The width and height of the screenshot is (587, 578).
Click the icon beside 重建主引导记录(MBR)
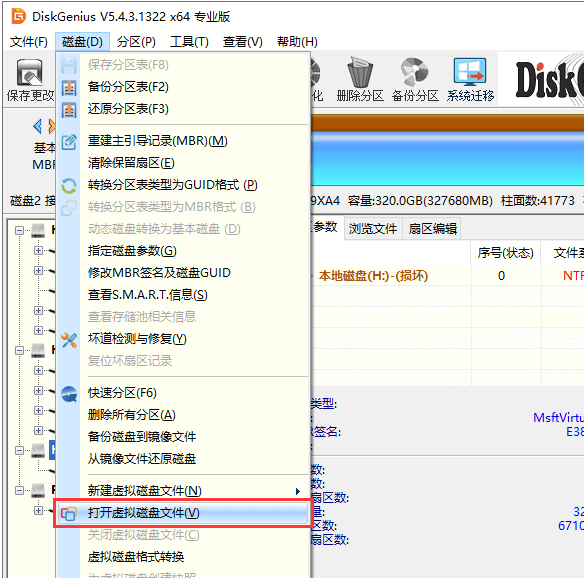tap(69, 142)
